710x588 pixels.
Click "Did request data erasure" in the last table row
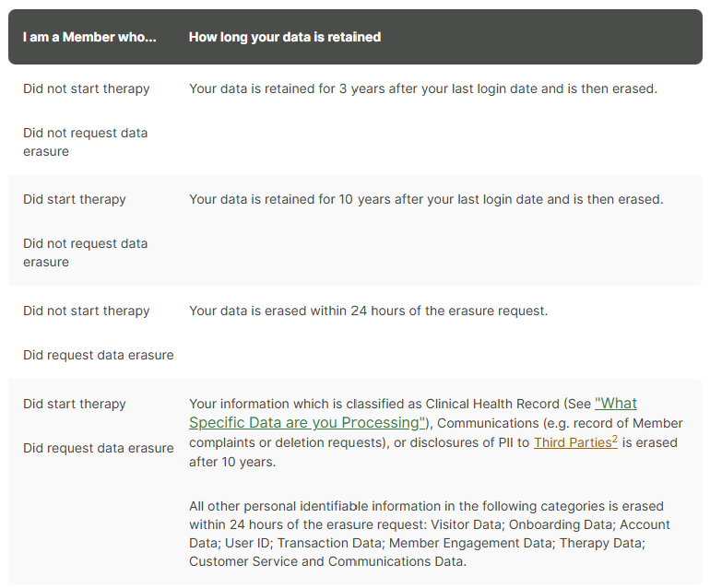click(99, 448)
